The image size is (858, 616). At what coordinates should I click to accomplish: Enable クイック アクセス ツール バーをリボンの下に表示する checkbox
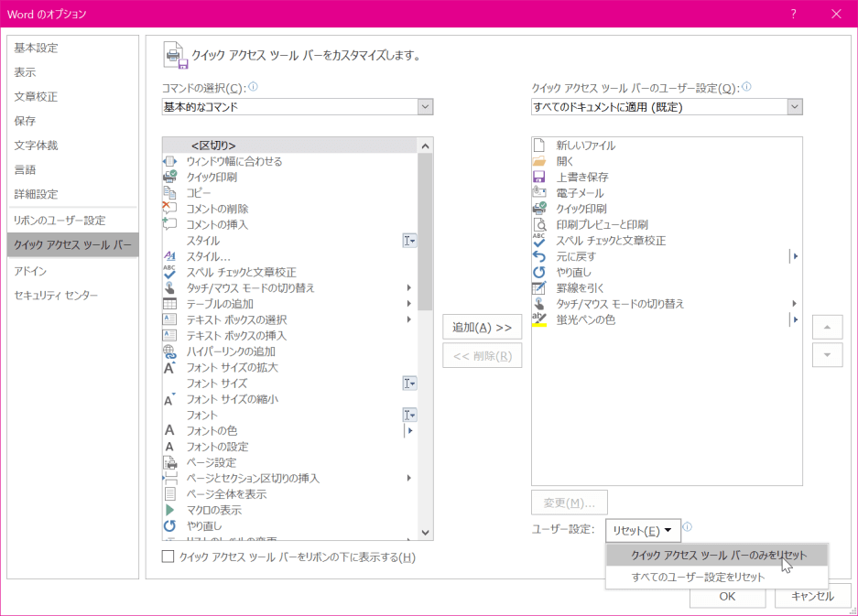(168, 557)
